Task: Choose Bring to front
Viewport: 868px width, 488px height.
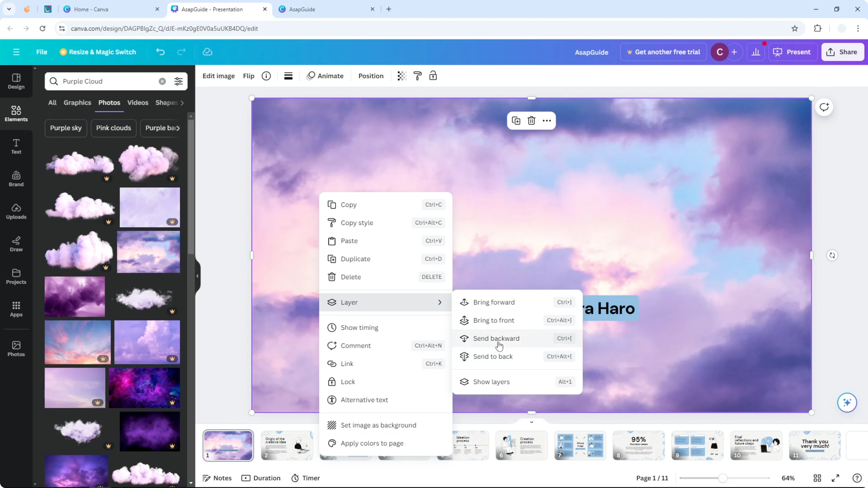Action: click(x=517, y=320)
